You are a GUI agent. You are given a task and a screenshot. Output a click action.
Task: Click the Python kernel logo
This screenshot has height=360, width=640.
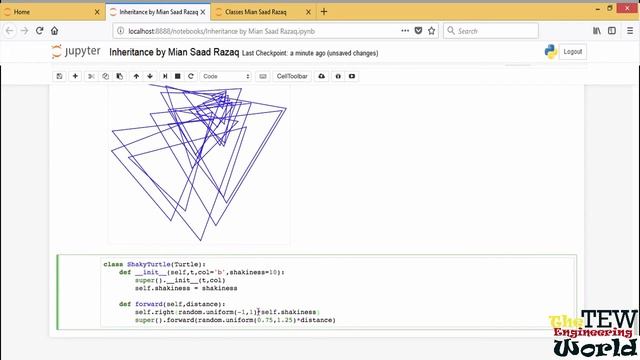pos(551,52)
